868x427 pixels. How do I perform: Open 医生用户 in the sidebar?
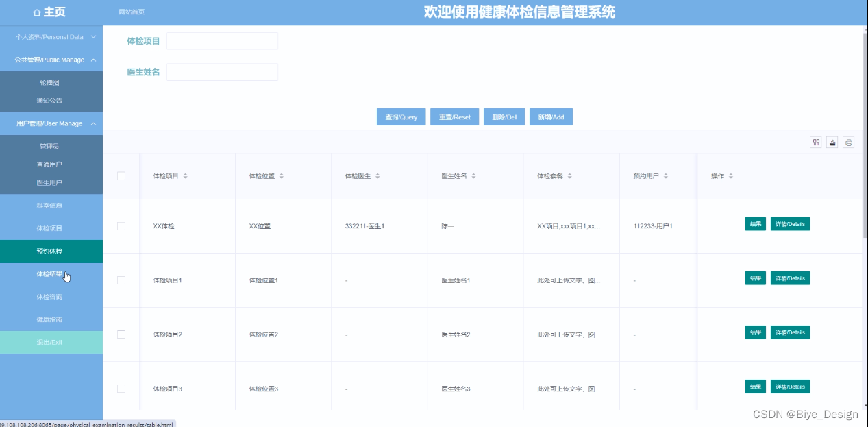click(x=49, y=183)
